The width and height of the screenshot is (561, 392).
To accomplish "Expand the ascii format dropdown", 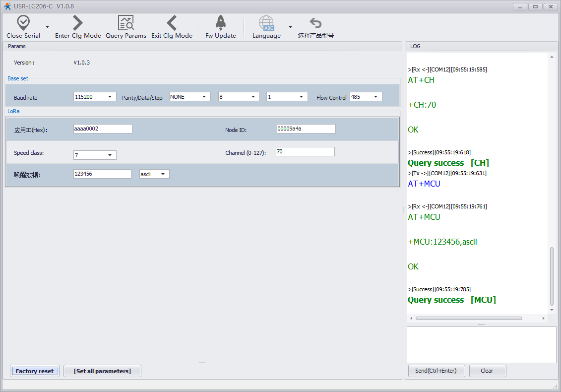I will pyautogui.click(x=154, y=174).
